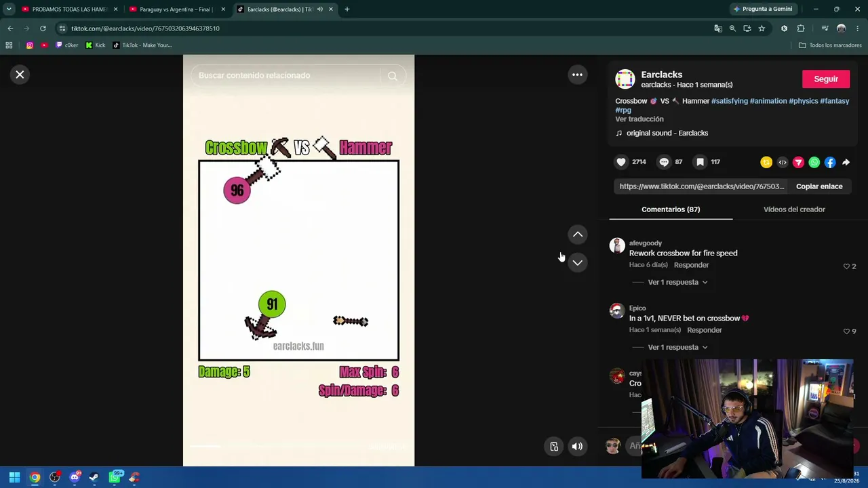The image size is (868, 488).
Task: Open a new Chrome tab
Action: pyautogui.click(x=347, y=9)
